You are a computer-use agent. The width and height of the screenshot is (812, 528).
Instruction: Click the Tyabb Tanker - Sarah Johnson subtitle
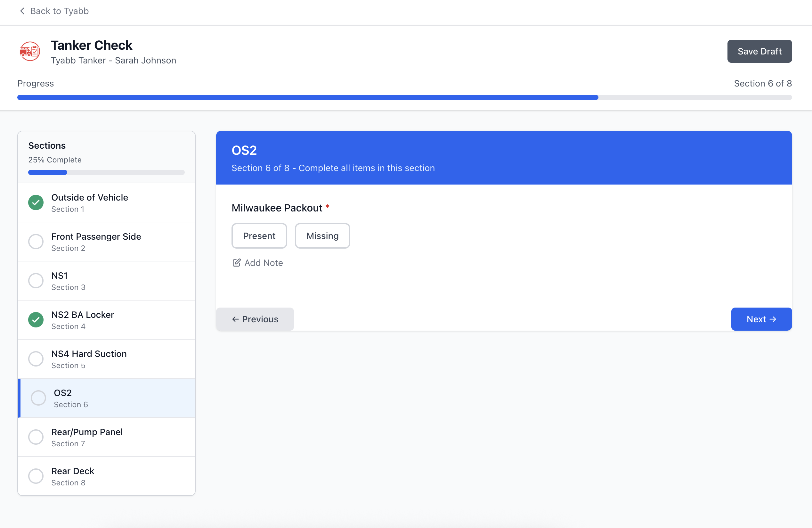(114, 61)
